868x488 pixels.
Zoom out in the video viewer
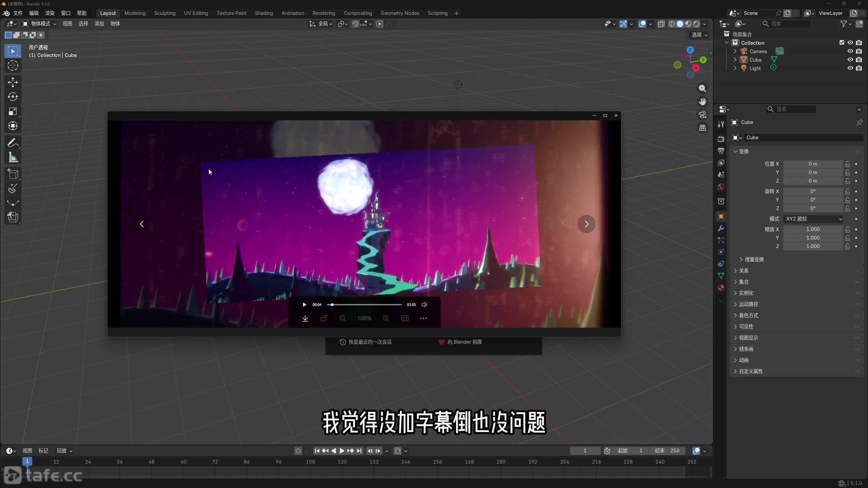(x=343, y=318)
